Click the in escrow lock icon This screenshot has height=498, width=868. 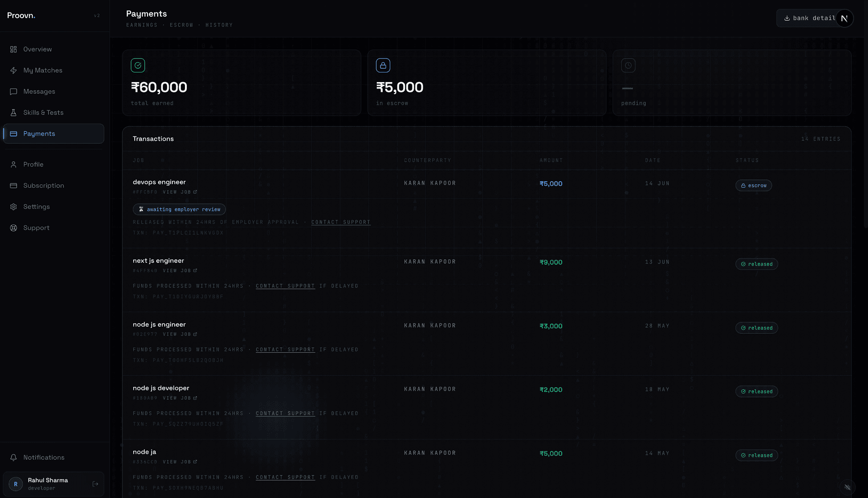tap(383, 65)
